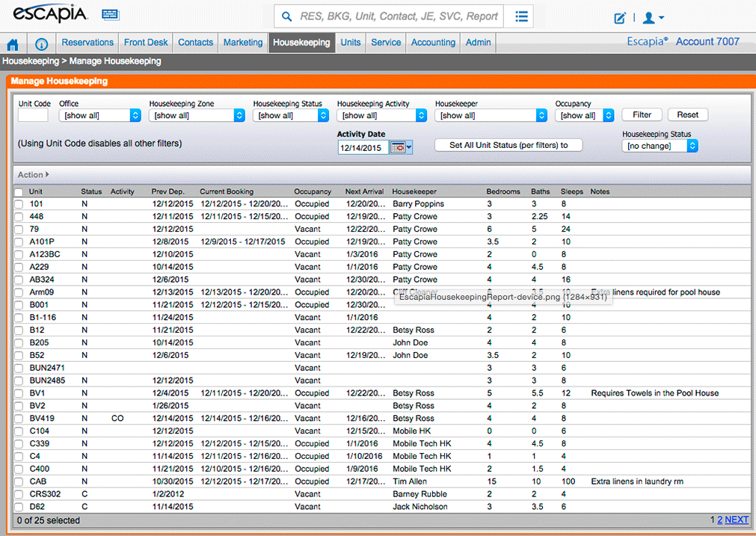Open the Contacts tab
This screenshot has width=756, height=536.
click(x=195, y=43)
